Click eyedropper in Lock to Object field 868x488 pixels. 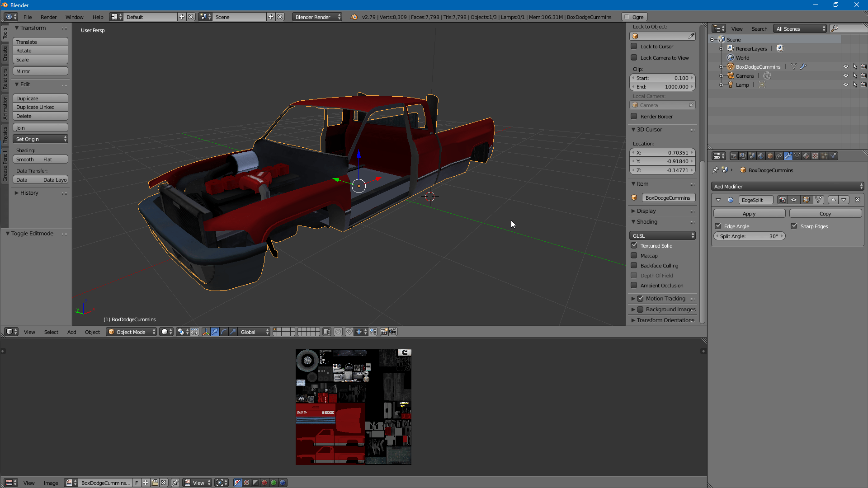[691, 36]
